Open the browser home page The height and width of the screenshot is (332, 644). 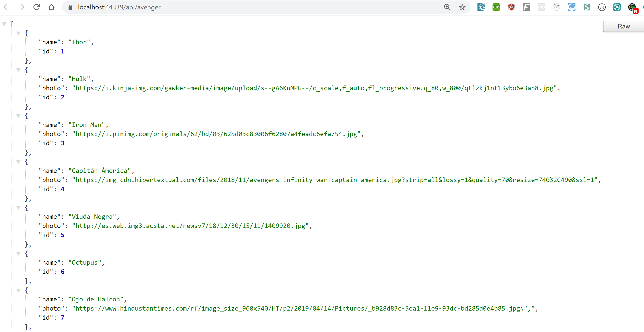coord(52,7)
